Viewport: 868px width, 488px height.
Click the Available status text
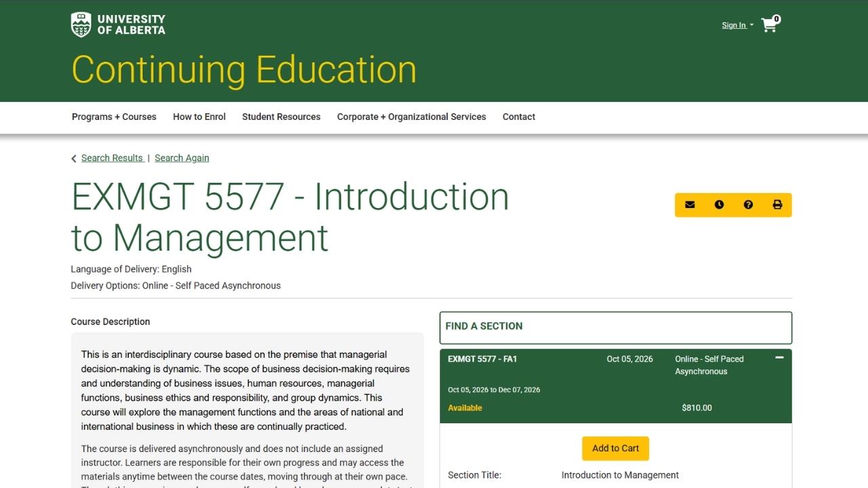465,408
